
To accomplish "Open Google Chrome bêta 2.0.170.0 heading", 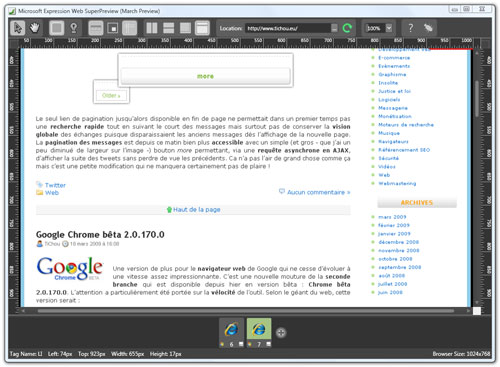I will [x=100, y=235].
